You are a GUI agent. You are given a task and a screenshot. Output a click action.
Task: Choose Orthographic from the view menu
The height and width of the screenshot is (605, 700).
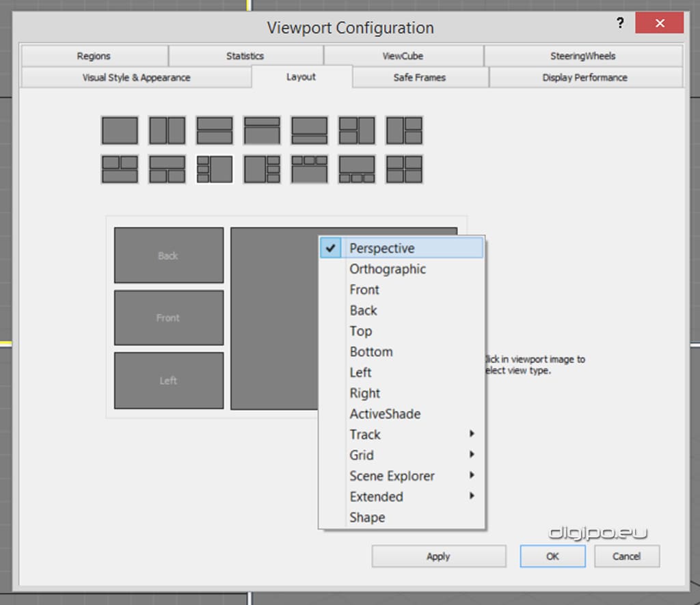pos(388,269)
